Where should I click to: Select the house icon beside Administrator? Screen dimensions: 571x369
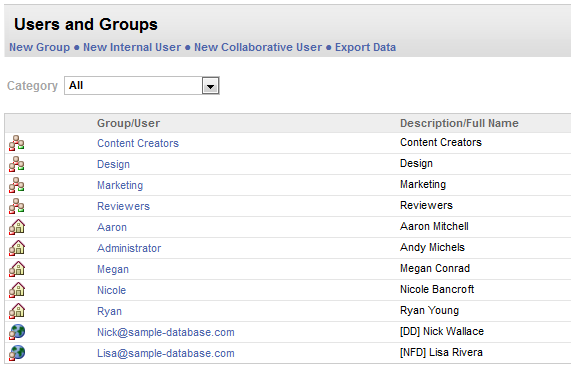pyautogui.click(x=17, y=248)
